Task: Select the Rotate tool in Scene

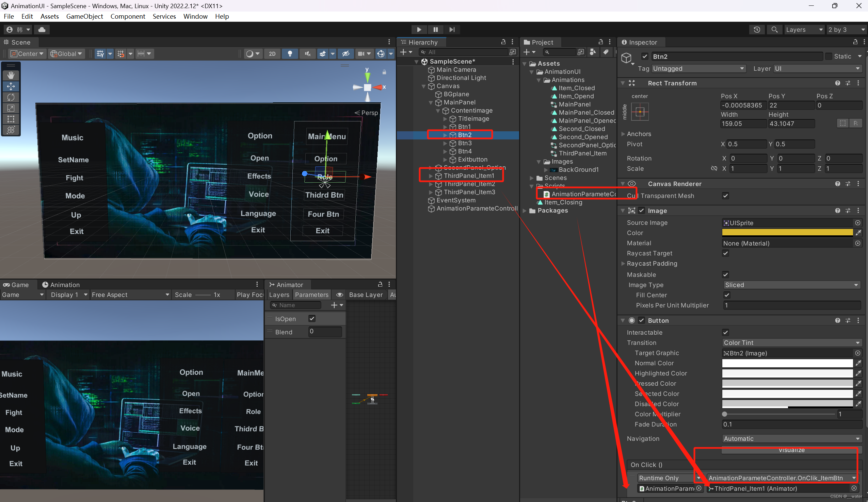Action: [11, 97]
